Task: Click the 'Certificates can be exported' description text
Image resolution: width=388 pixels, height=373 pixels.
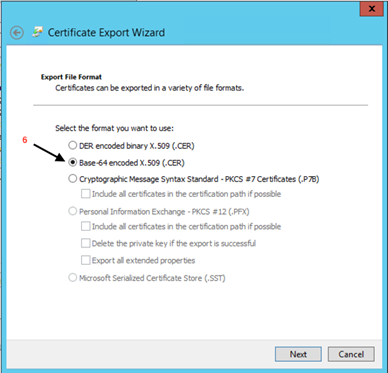Action: click(x=150, y=88)
